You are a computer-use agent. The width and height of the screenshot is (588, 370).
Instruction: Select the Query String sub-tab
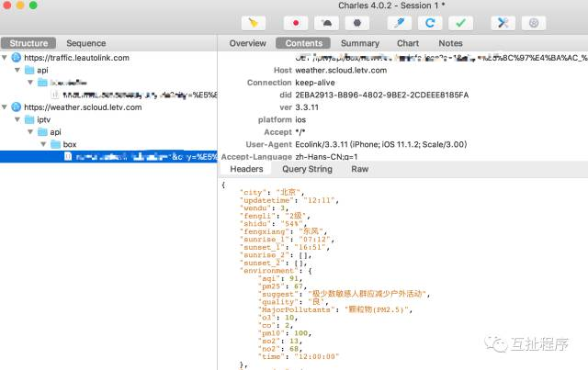307,169
